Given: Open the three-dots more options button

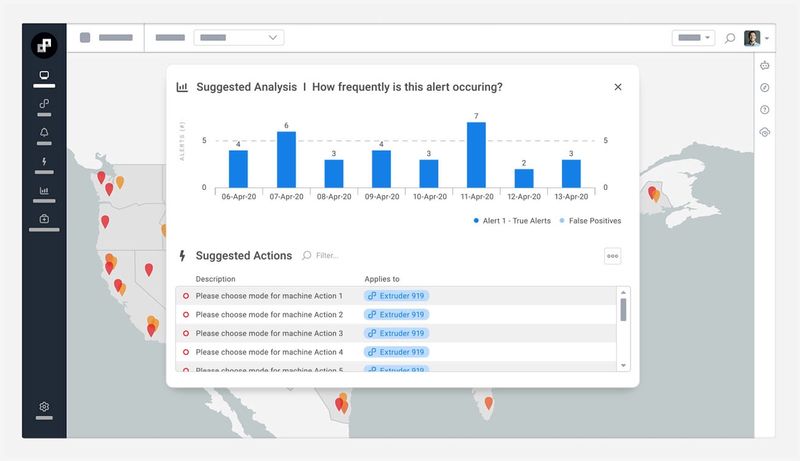Looking at the screenshot, I should 613,256.
